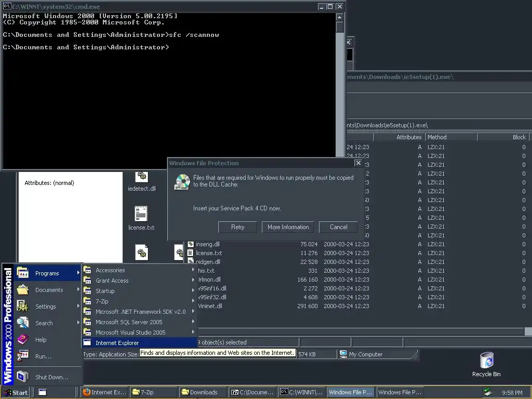Open Microsoft SQL Server 2005 group
Viewport: 532px width, 399px height.
click(x=139, y=322)
